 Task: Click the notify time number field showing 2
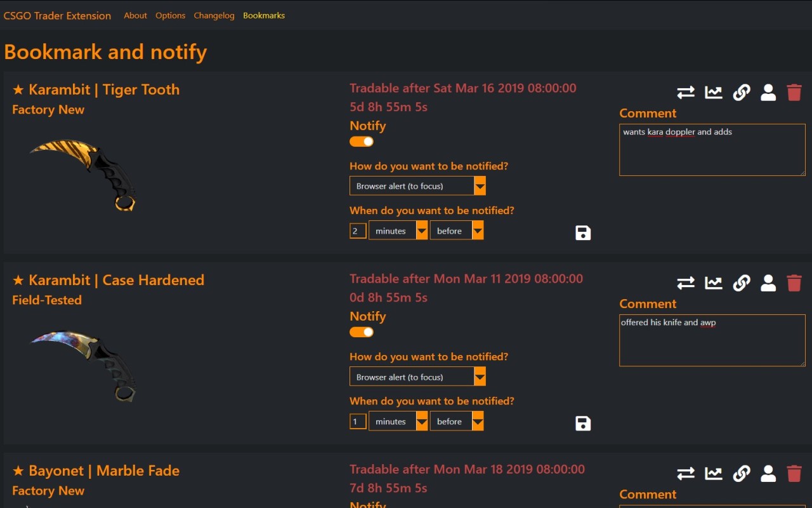point(358,231)
